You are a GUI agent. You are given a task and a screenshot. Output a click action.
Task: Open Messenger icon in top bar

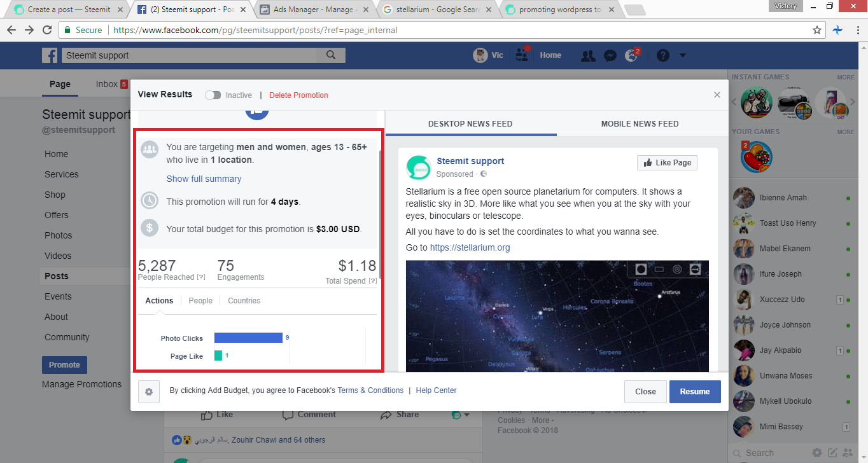(x=610, y=55)
